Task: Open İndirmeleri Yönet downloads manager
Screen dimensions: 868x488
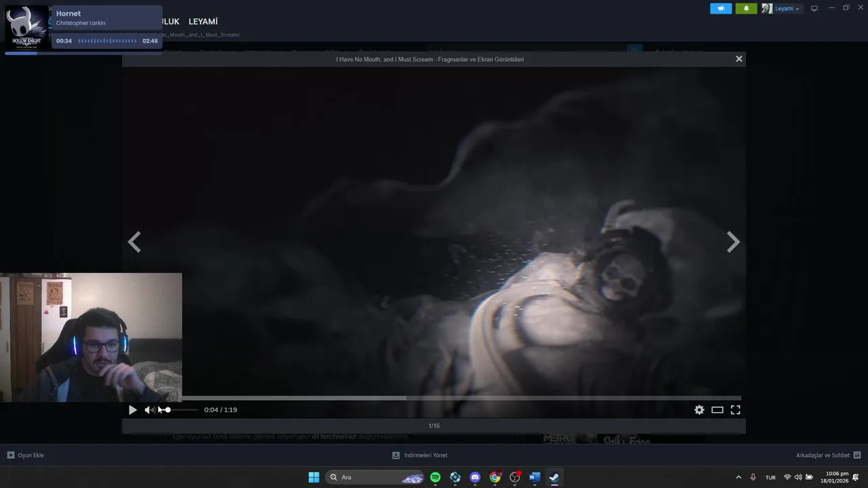Action: [x=420, y=455]
